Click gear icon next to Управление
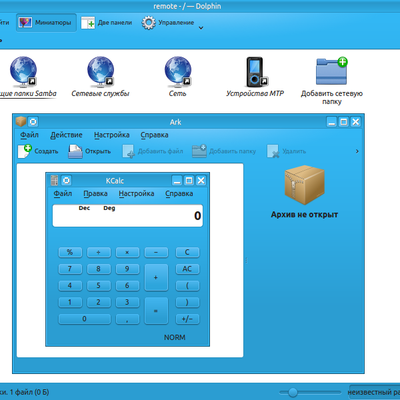The image size is (400, 400). tap(149, 23)
